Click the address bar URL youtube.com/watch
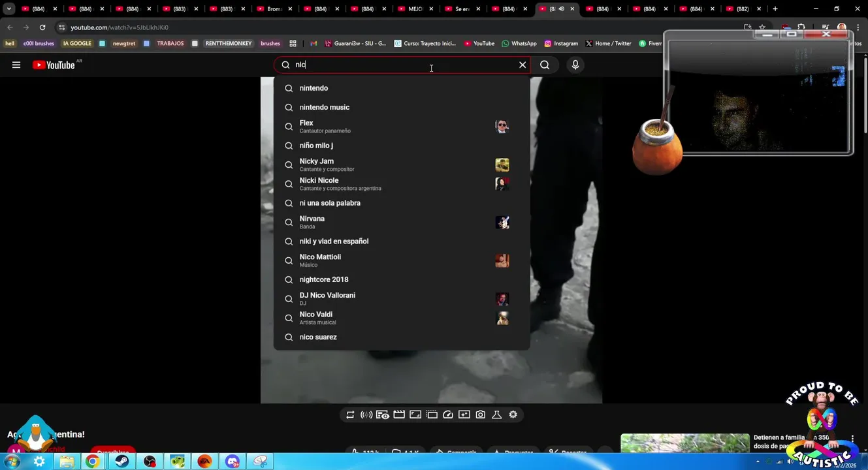868x470 pixels. pyautogui.click(x=120, y=27)
